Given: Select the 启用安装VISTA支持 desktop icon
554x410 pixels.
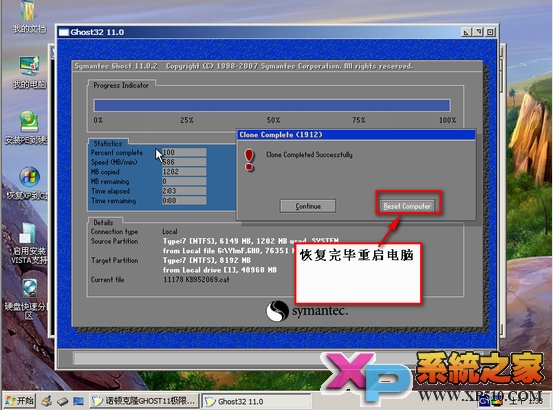Looking at the screenshot, I should click(28, 243).
